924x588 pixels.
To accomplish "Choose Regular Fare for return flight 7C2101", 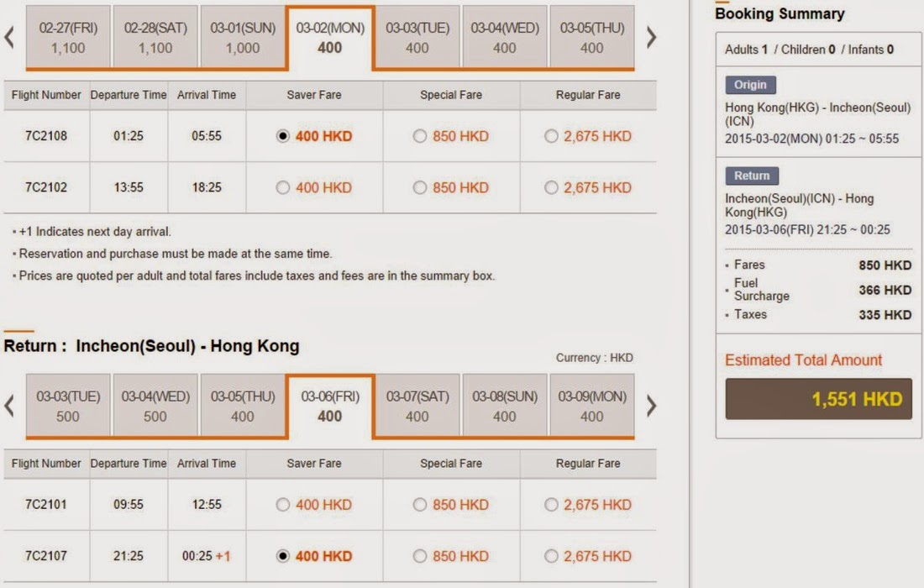I will tap(551, 506).
